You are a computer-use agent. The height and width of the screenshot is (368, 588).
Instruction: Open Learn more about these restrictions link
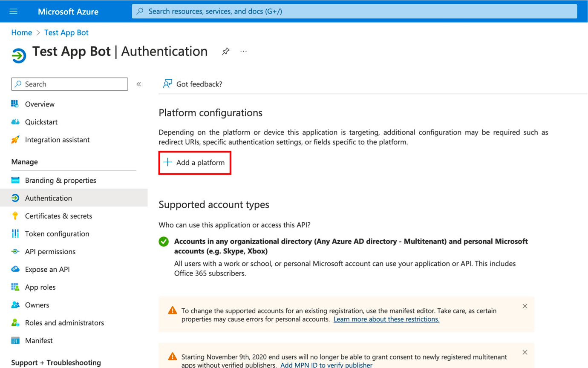[386, 319]
